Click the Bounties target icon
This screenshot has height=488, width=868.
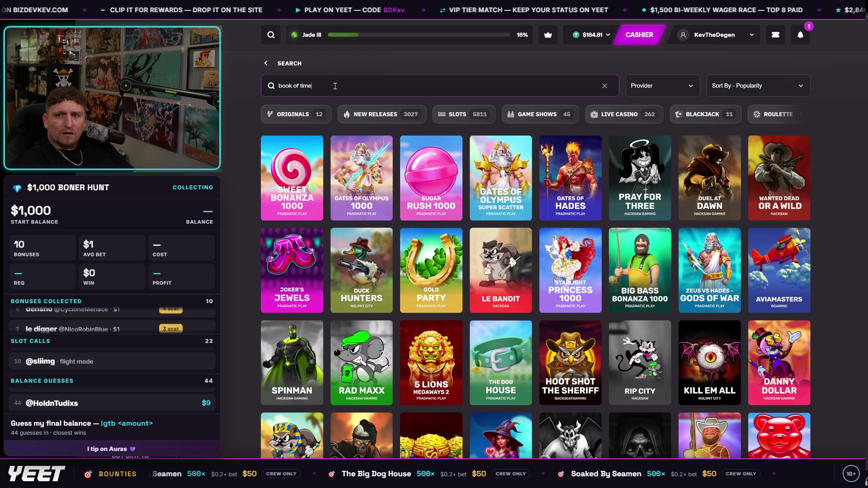(88, 474)
